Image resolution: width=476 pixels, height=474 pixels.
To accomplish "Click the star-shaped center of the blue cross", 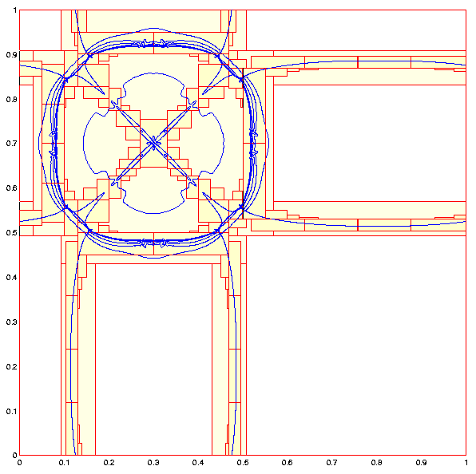I will [x=153, y=143].
